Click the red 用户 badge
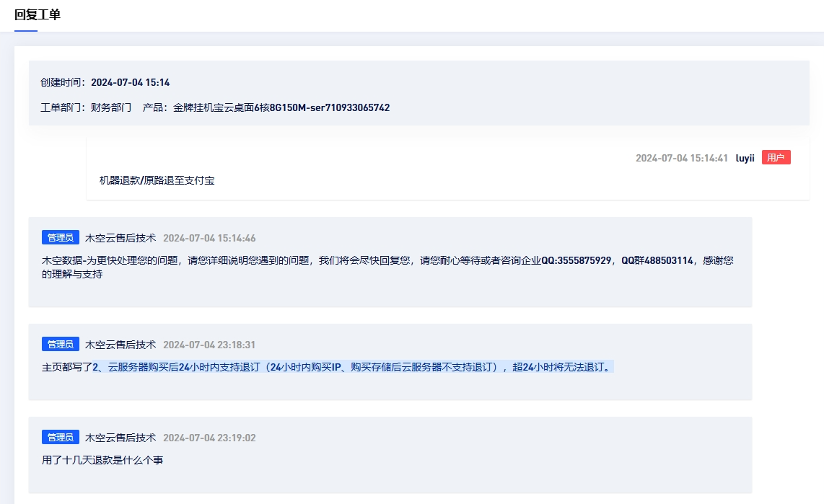This screenshot has width=824, height=504. (x=776, y=158)
